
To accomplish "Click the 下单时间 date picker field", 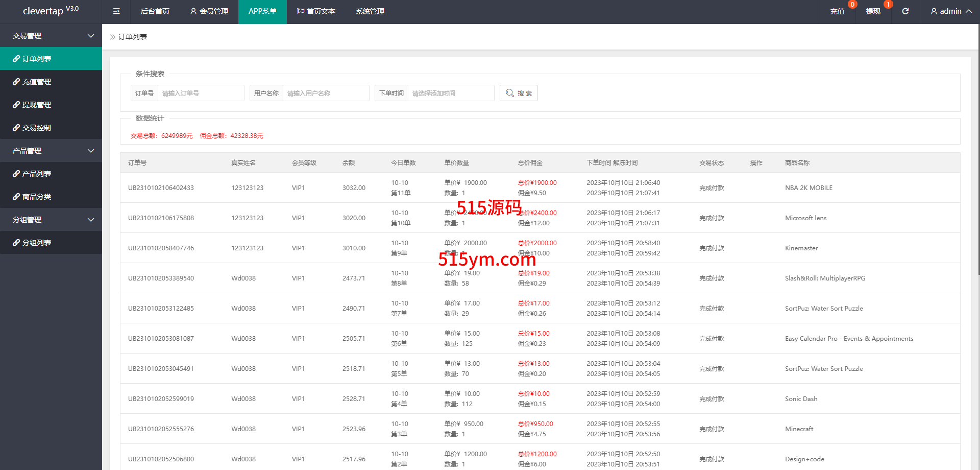I will (451, 93).
